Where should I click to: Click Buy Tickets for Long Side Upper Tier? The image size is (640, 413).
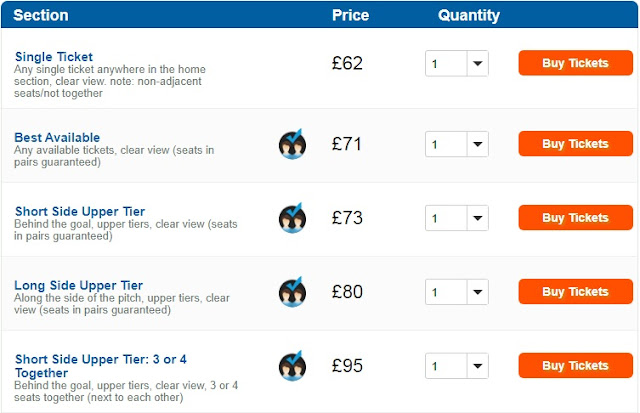575,291
